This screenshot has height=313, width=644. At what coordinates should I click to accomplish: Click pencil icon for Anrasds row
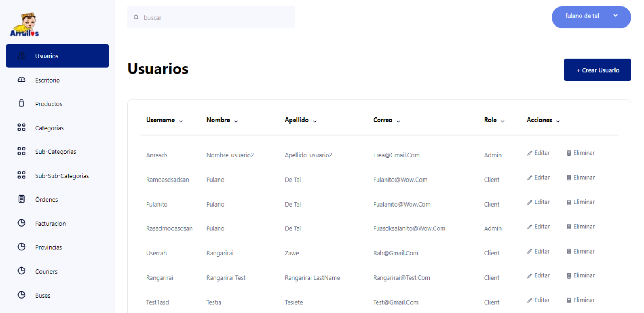click(530, 153)
